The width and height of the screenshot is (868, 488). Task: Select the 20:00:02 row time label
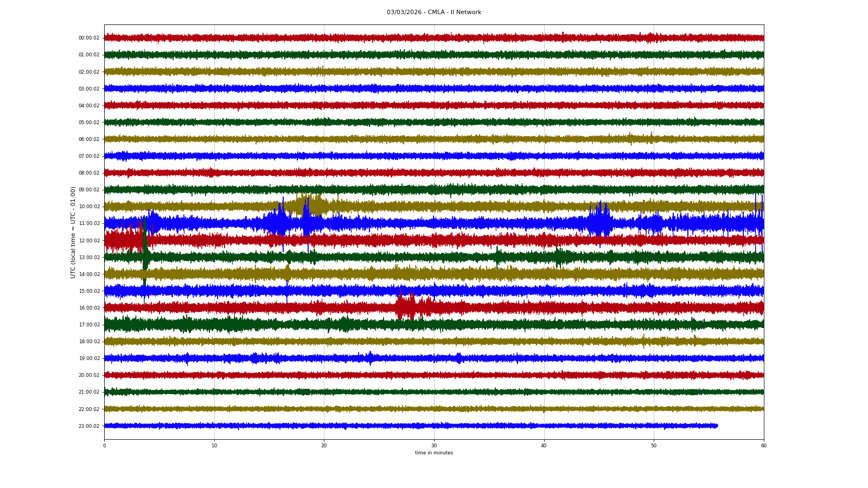click(89, 375)
